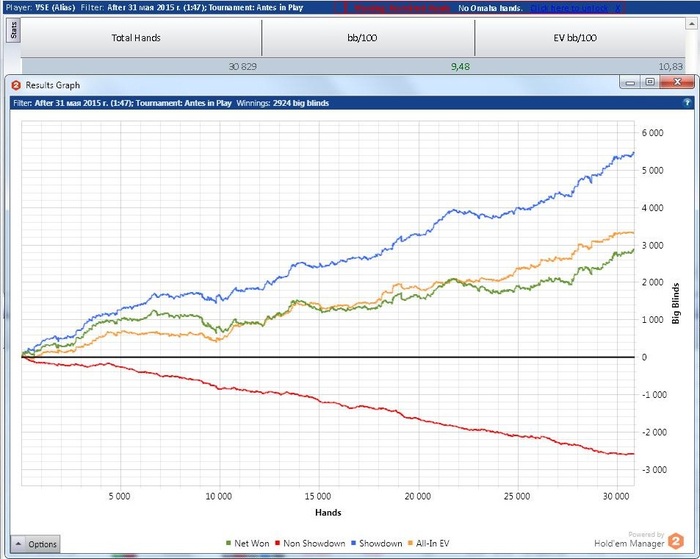Toggle the Net Won legend entry
The width and height of the screenshot is (700, 559).
coord(248,543)
